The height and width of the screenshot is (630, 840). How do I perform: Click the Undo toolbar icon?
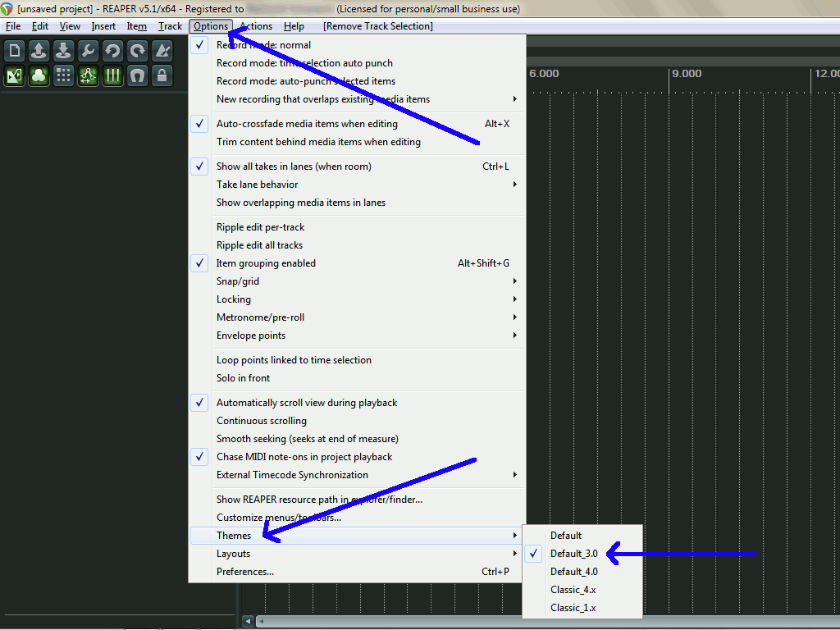click(x=112, y=51)
